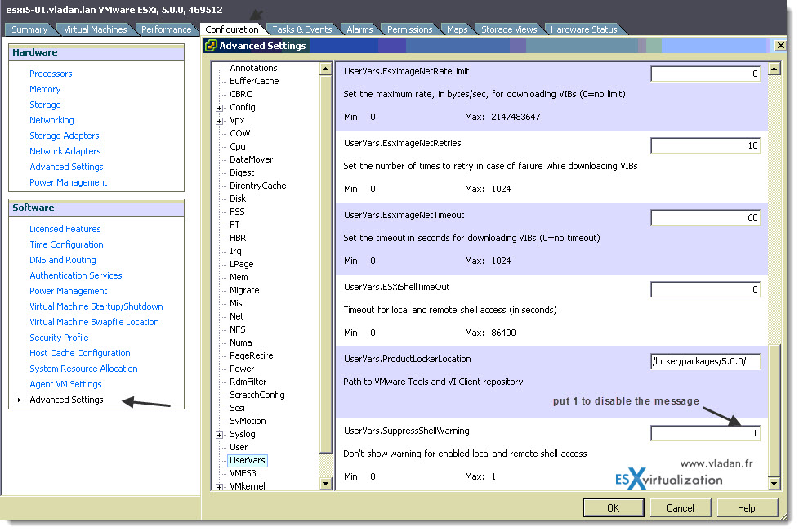Select Software section's Advanced Settings entry

[66, 400]
